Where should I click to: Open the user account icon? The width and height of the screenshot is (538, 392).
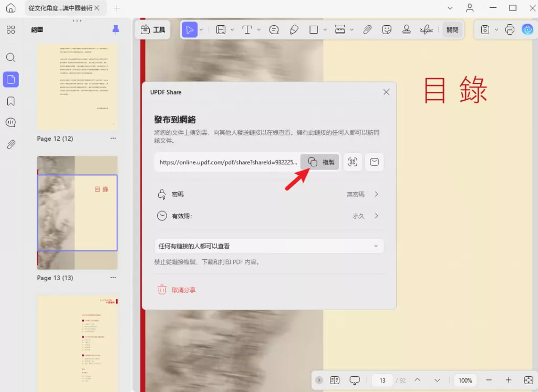[x=470, y=8]
